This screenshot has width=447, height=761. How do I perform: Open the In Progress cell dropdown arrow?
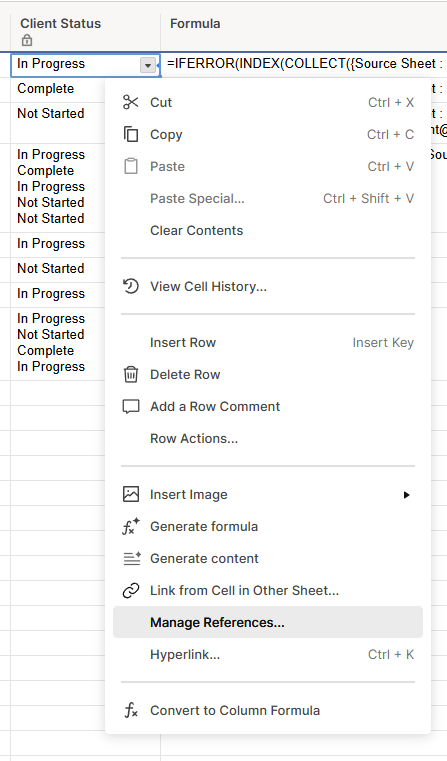[x=148, y=65]
